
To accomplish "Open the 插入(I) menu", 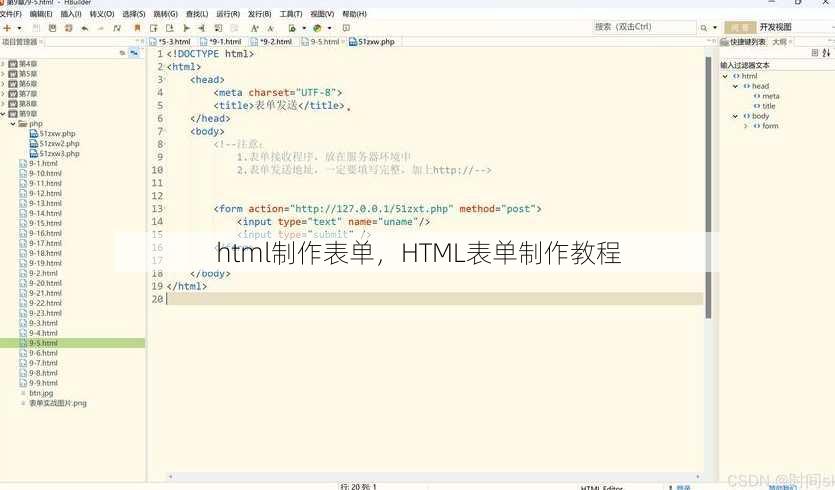I will (x=71, y=14).
